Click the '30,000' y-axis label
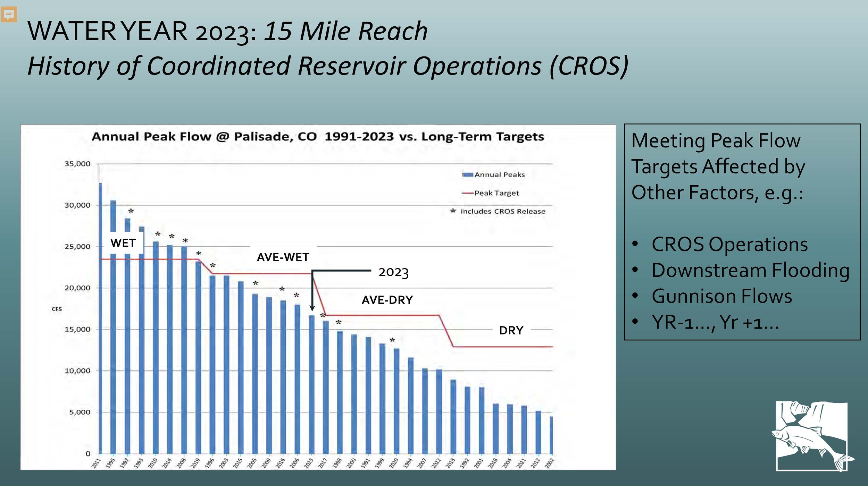This screenshot has height=486, width=868. click(x=77, y=205)
